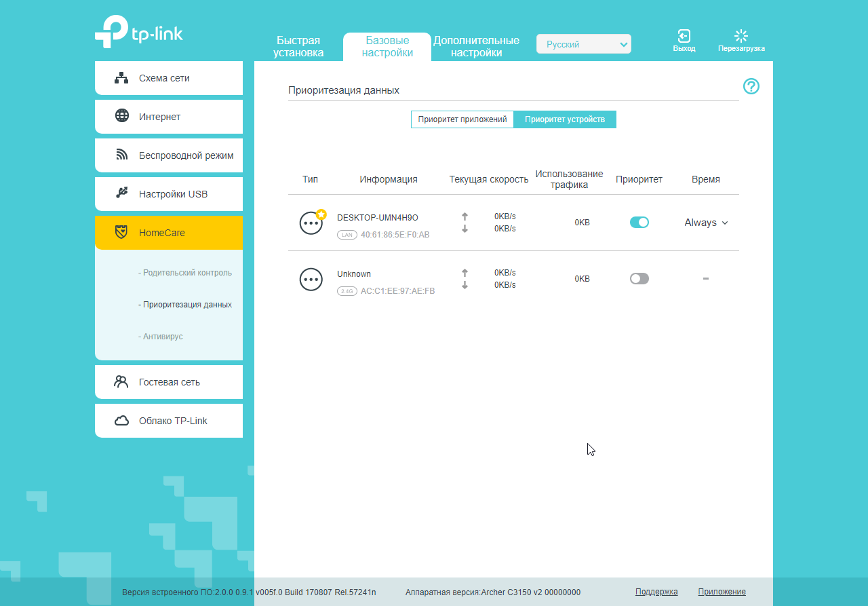Open Настройки USB menu item
The width and height of the screenshot is (868, 606).
coord(169,194)
